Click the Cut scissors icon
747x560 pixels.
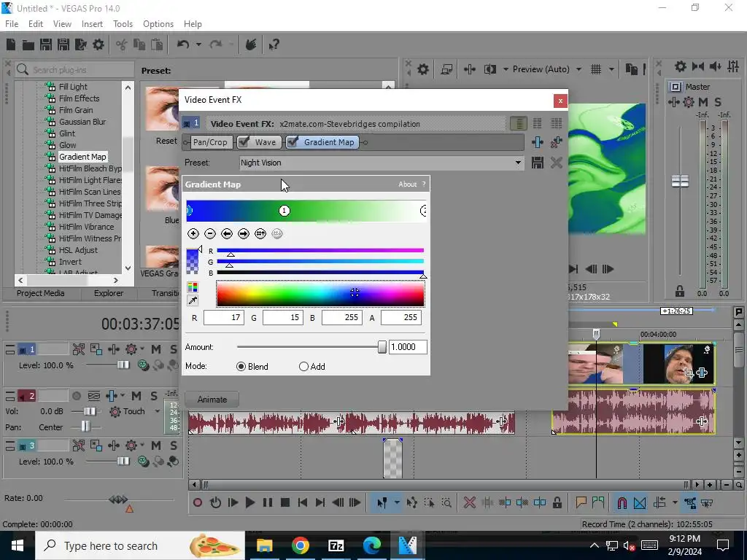[x=122, y=44]
